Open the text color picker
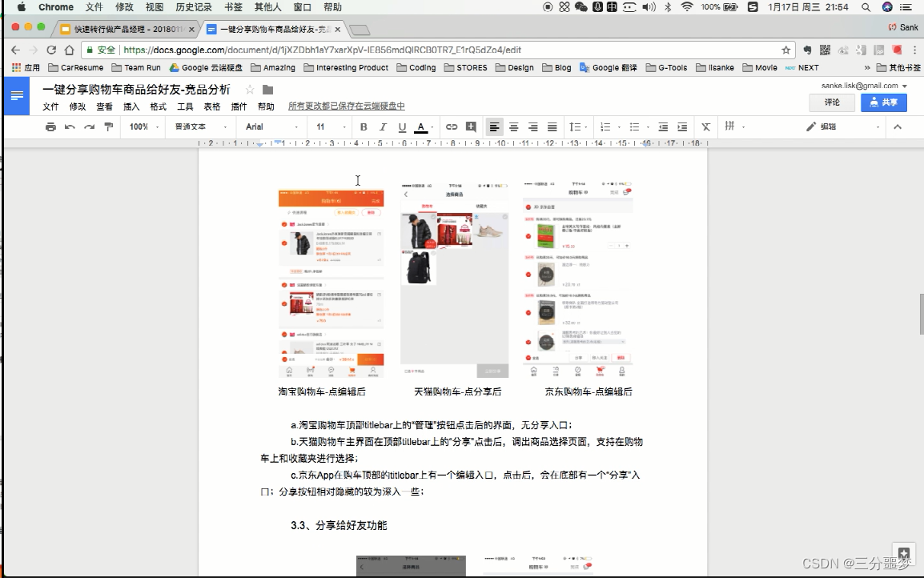Screen dimensions: 924x578 click(x=420, y=127)
